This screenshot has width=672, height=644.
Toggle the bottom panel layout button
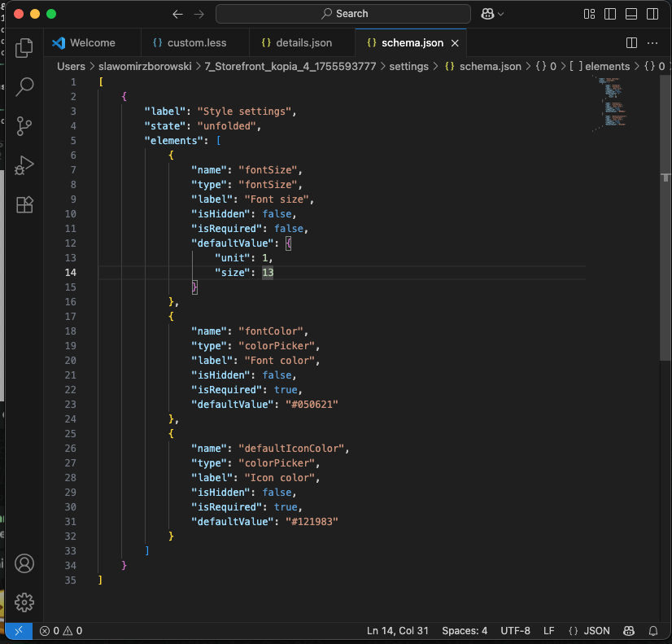pyautogui.click(x=631, y=14)
